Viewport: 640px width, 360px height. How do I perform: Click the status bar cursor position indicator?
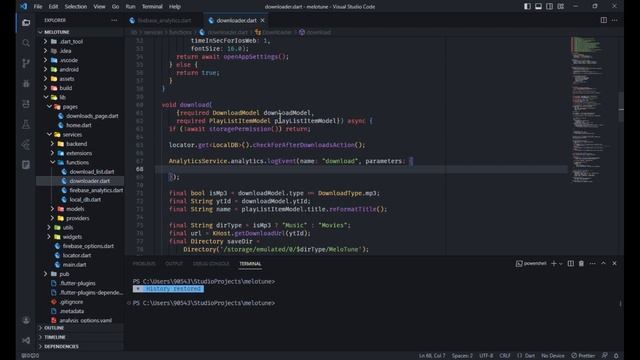(x=432, y=356)
